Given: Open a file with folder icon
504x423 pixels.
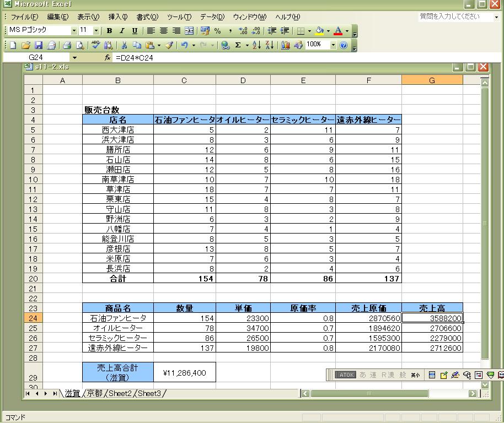Looking at the screenshot, I should point(26,45).
